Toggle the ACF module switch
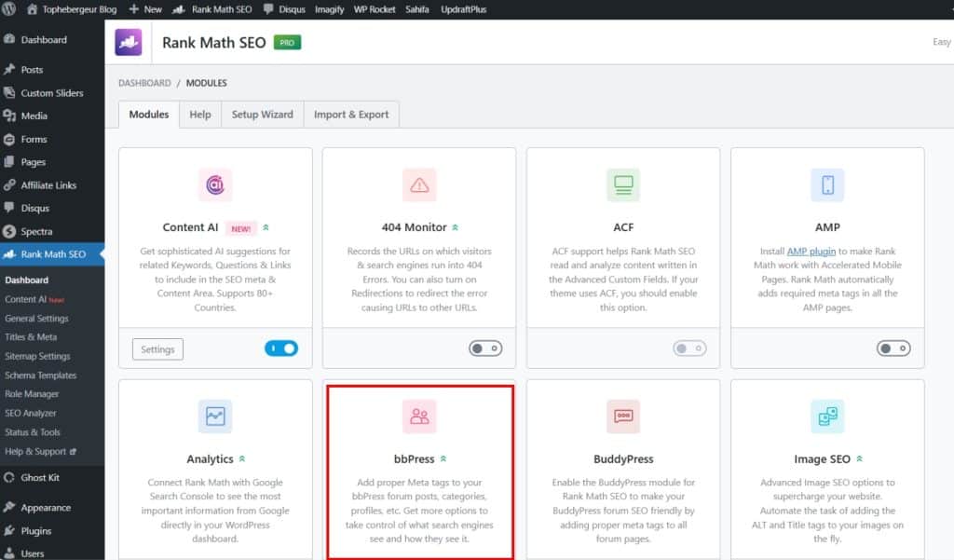This screenshot has width=954, height=560. (689, 348)
